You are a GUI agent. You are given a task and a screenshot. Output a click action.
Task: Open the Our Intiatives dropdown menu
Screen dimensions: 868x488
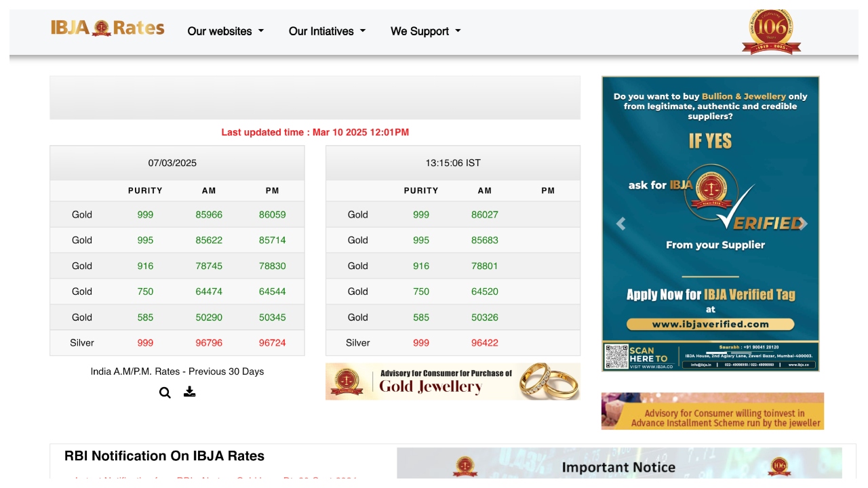coord(327,31)
